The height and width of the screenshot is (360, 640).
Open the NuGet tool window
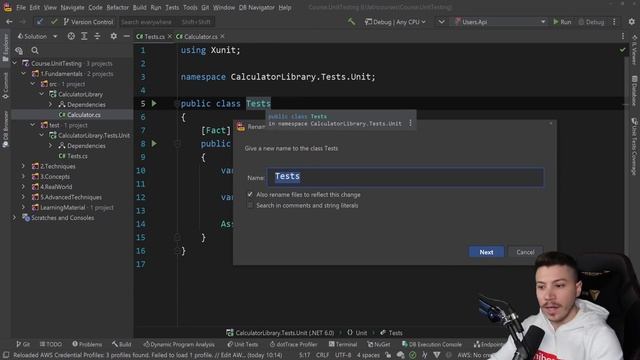coord(379,344)
